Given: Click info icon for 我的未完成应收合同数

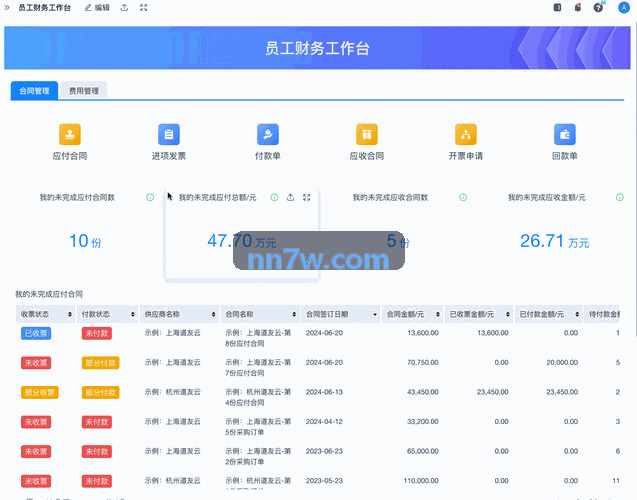Looking at the screenshot, I should click(463, 197).
